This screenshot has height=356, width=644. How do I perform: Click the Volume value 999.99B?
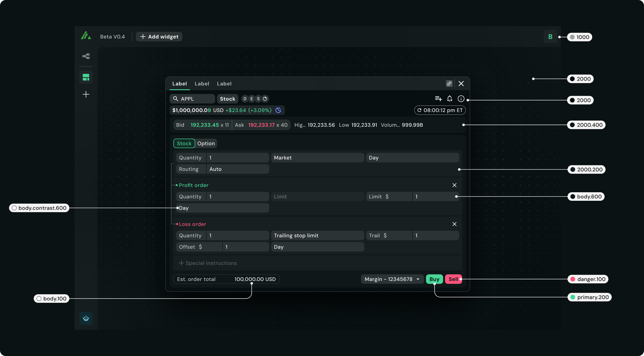(412, 125)
